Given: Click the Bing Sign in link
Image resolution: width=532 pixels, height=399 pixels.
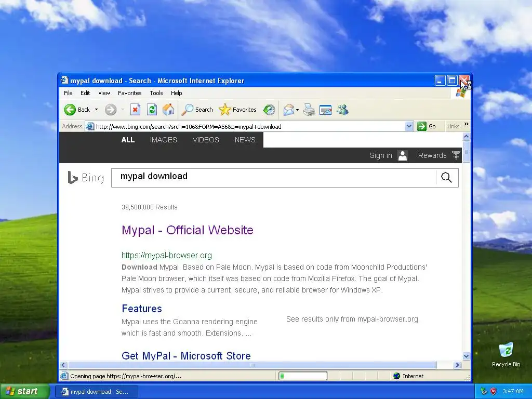Looking at the screenshot, I should 381,155.
